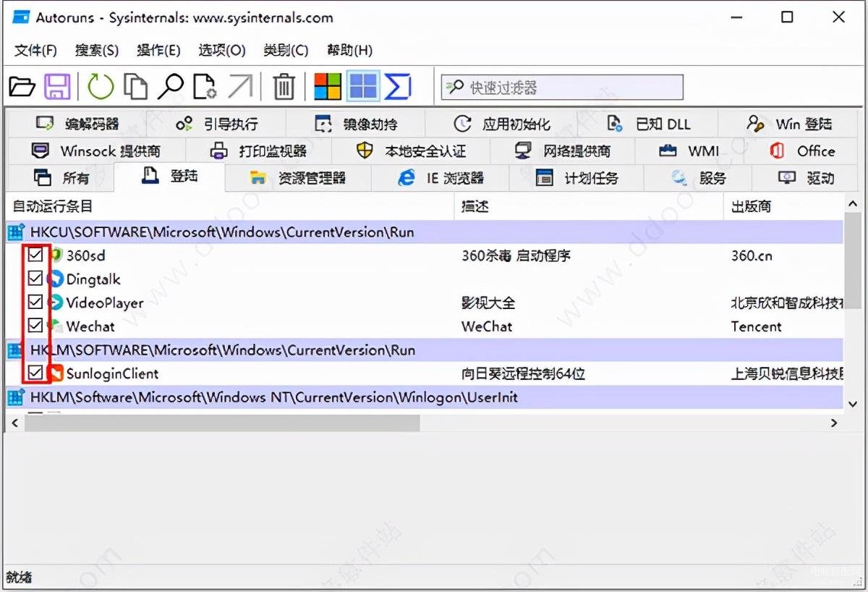Click the SunloginClient app icon

[x=55, y=373]
